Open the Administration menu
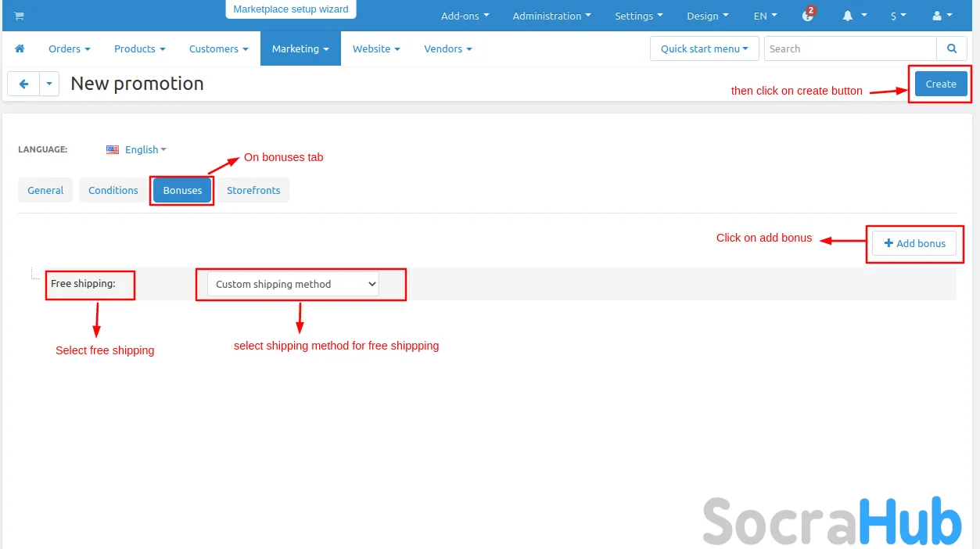Screen dimensions: 980x549 pos(551,16)
